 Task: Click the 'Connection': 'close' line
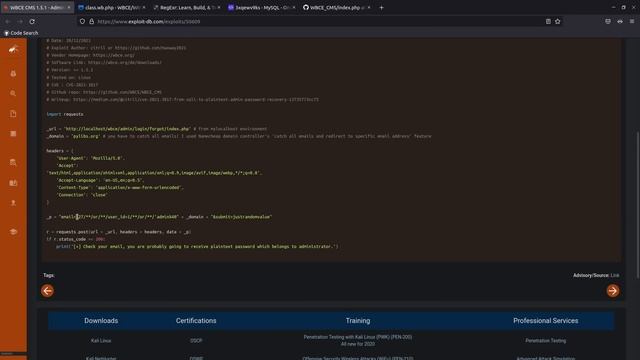[82, 195]
